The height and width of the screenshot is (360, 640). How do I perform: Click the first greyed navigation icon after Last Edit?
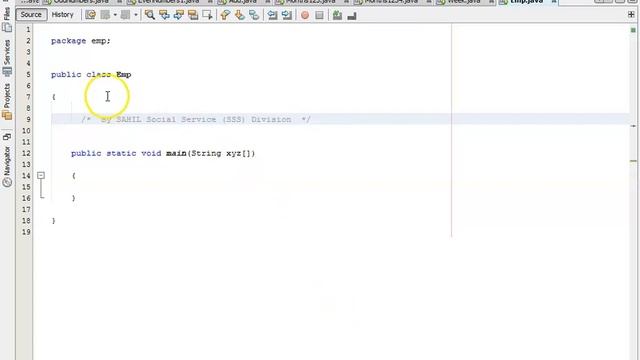[105, 15]
